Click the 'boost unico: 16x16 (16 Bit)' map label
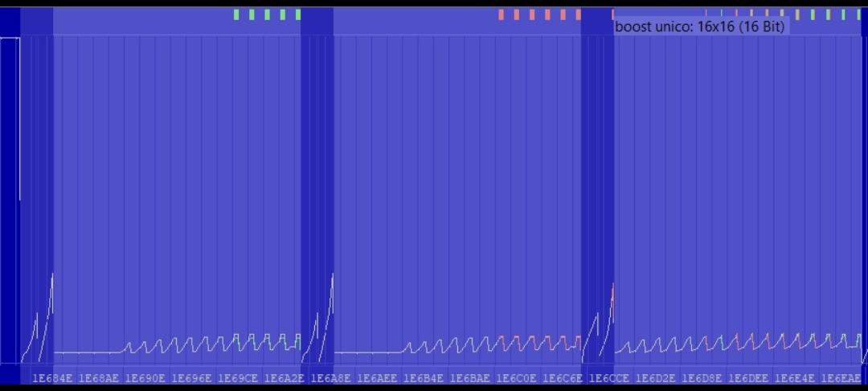This screenshot has width=868, height=391. 700,26
